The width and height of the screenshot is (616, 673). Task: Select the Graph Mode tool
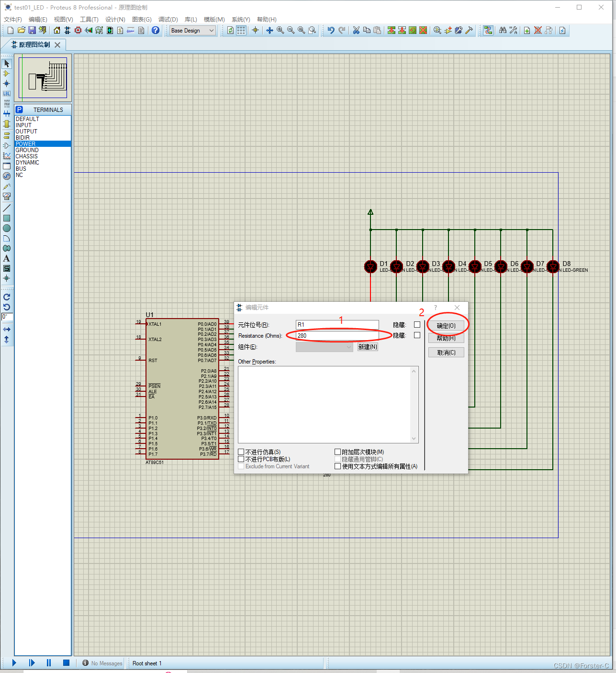(x=7, y=156)
